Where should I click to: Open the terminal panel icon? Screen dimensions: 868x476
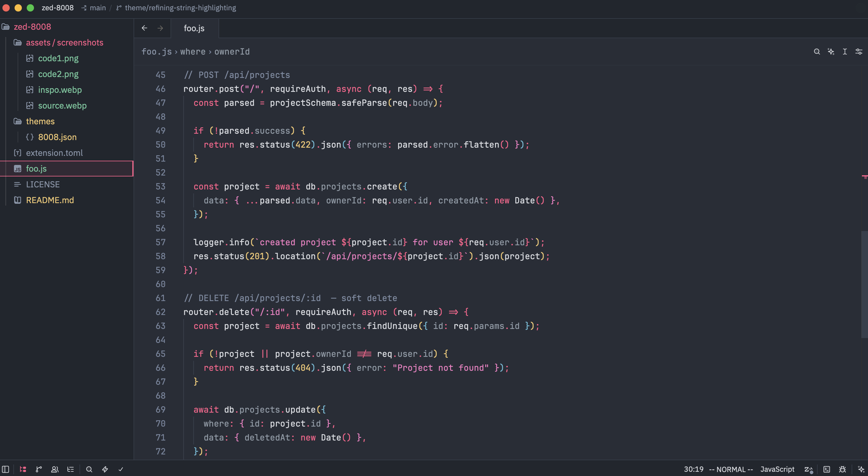(x=826, y=469)
